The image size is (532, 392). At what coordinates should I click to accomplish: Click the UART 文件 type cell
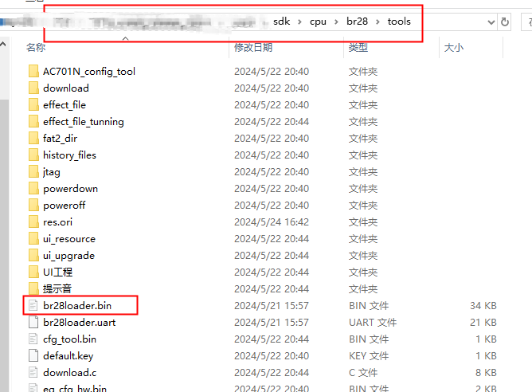coord(373,322)
